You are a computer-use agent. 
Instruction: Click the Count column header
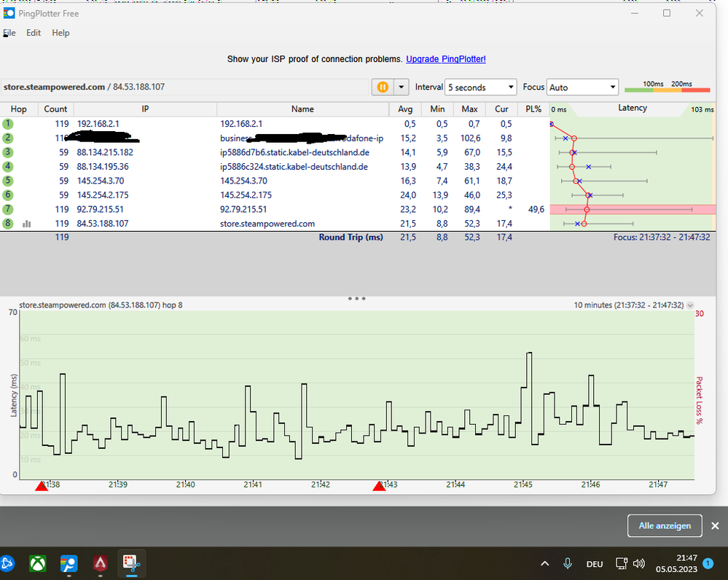click(x=55, y=109)
